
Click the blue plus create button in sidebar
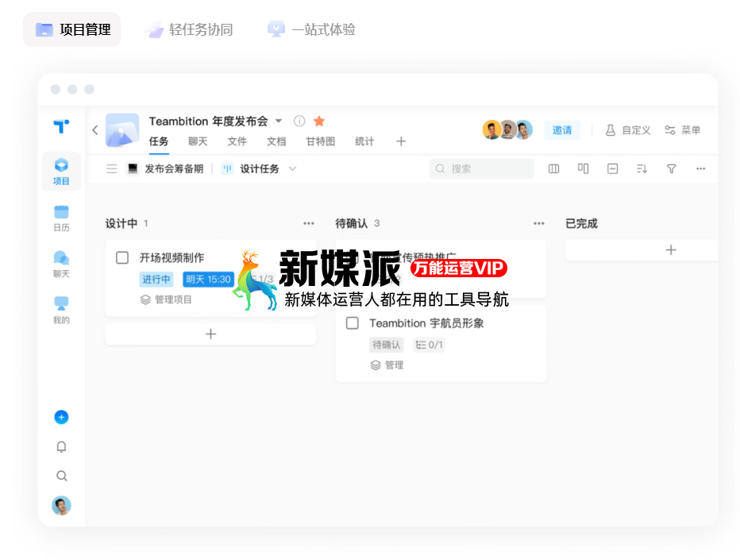point(61,417)
